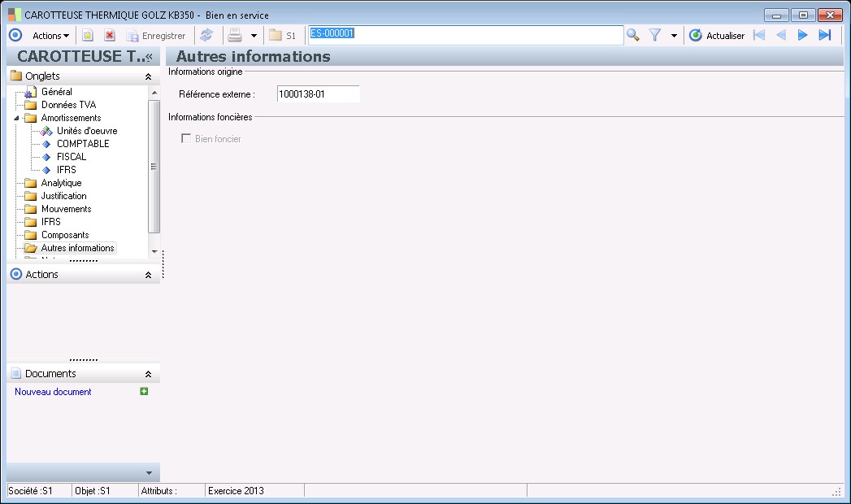This screenshot has height=504, width=851.
Task: Go to previous record
Action: point(781,35)
